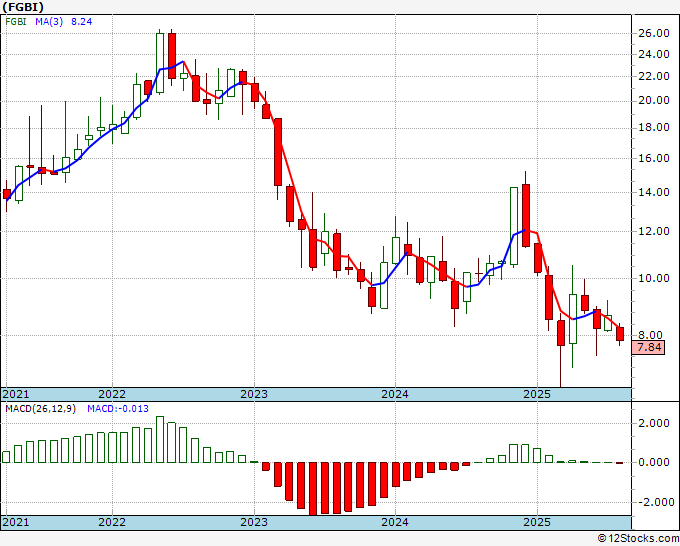Image resolution: width=680 pixels, height=546 pixels.
Task: Click 2023 on the MACD timeline
Action: coord(254,522)
